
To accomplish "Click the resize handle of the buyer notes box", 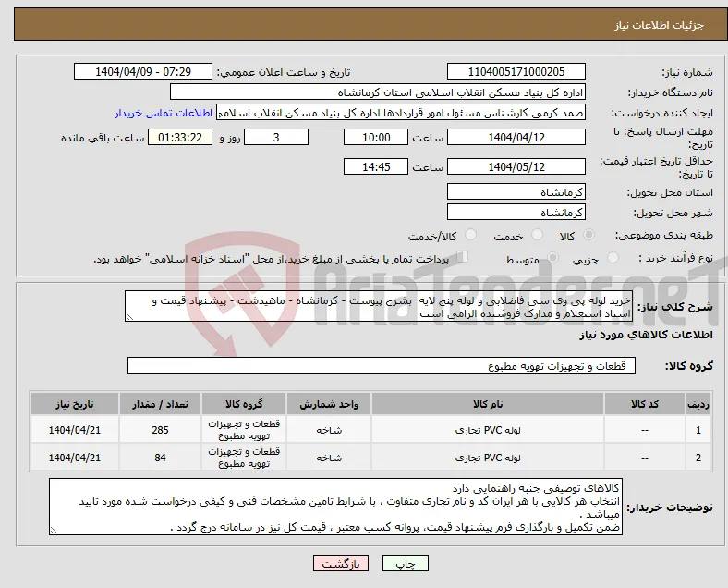I will [54, 530].
